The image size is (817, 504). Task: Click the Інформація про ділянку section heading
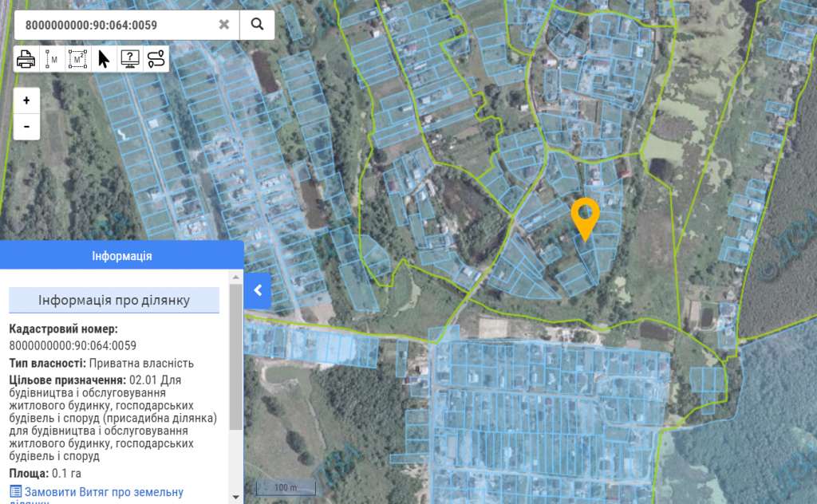(x=114, y=300)
